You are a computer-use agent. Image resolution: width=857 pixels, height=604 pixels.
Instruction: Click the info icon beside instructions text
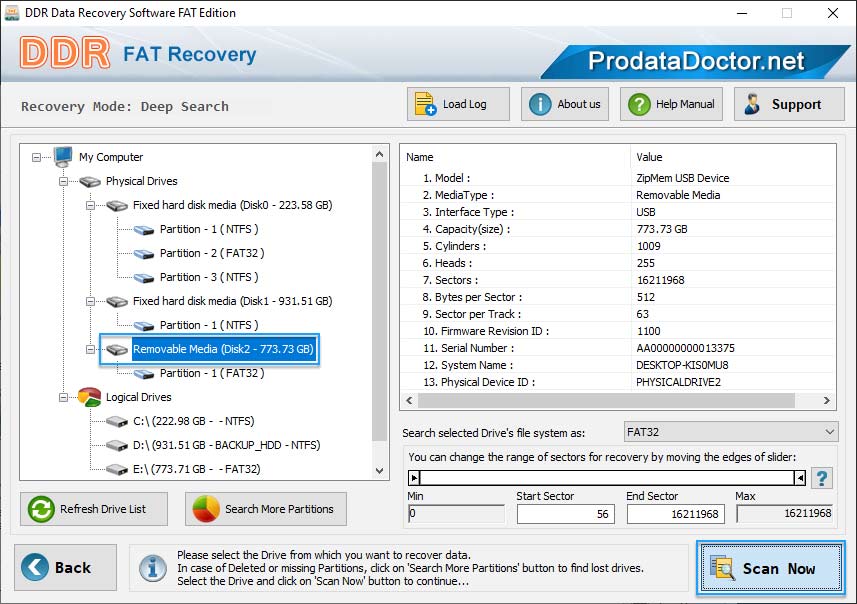[x=152, y=567]
